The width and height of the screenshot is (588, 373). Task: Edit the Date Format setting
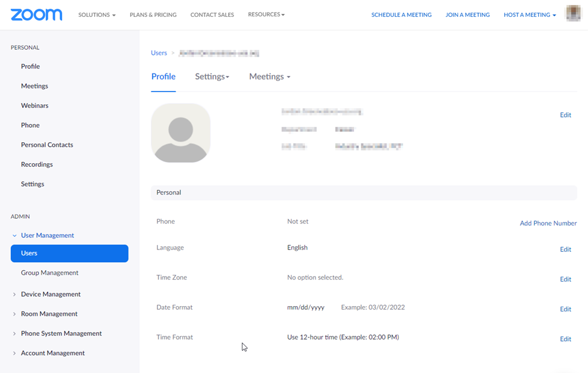(x=566, y=309)
